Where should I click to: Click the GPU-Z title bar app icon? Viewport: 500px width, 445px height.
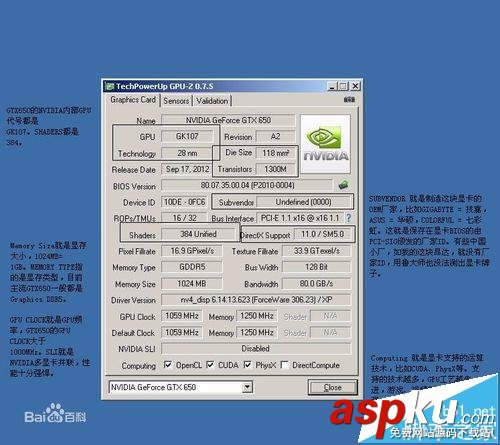(x=109, y=87)
